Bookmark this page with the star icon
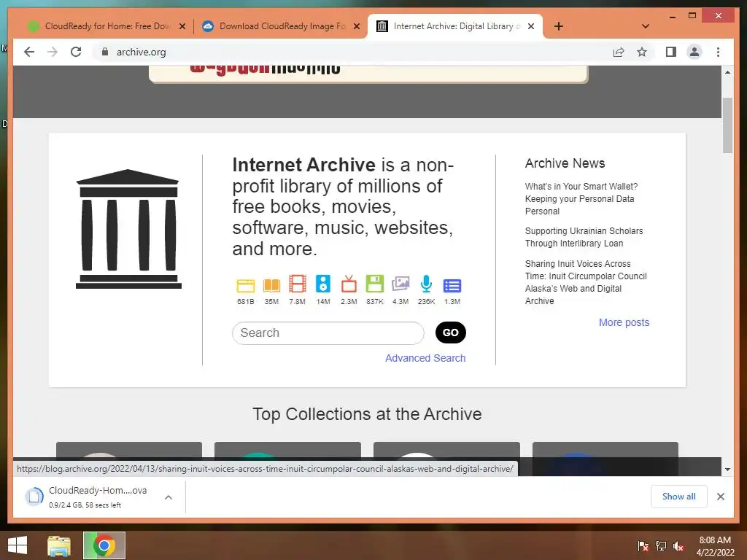The width and height of the screenshot is (747, 560). [642, 52]
